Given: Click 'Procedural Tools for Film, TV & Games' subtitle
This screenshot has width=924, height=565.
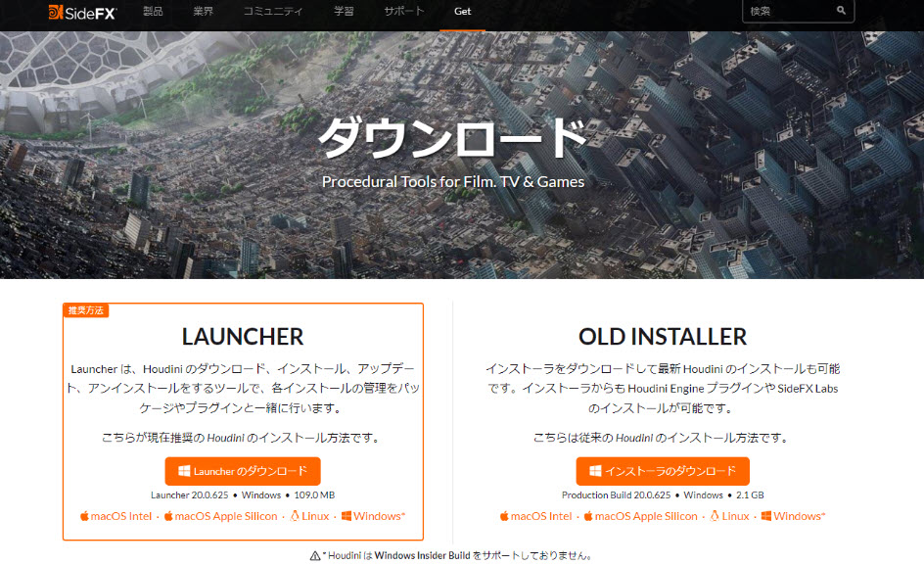Looking at the screenshot, I should pyautogui.click(x=453, y=182).
